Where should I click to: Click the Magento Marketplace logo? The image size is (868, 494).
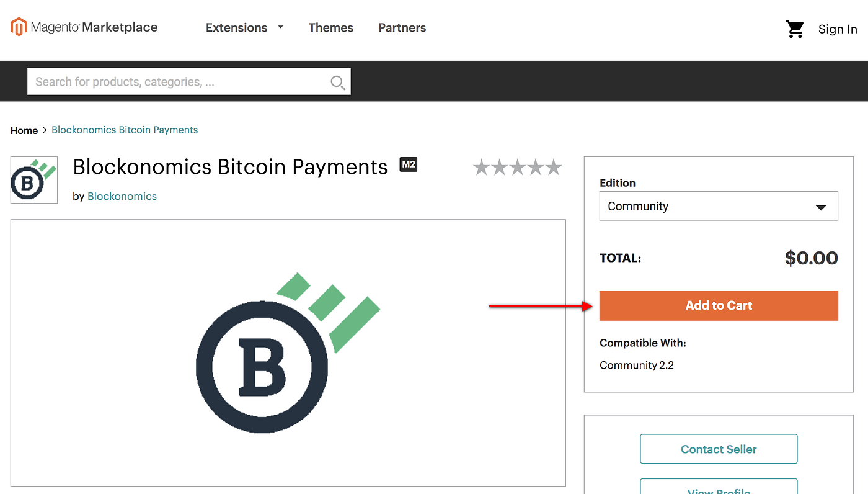[x=84, y=27]
